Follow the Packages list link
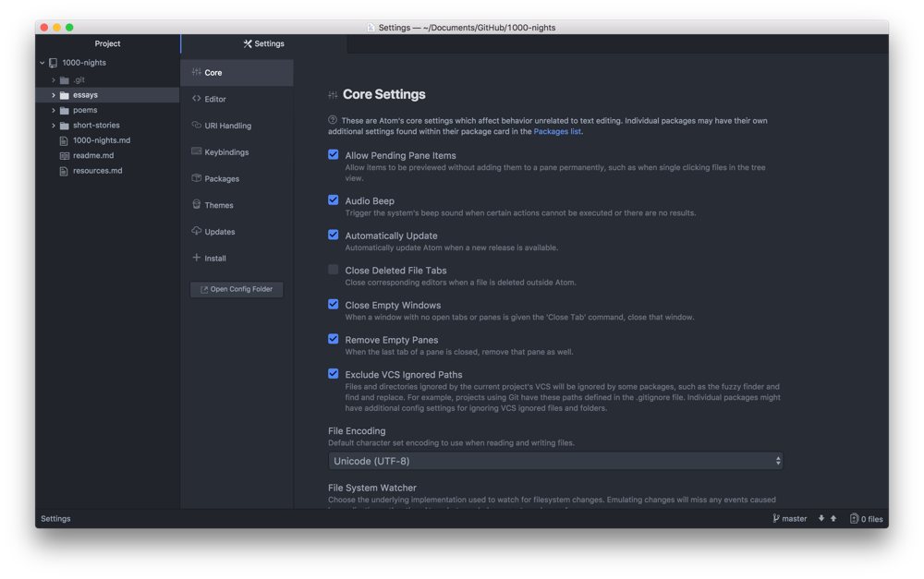 pos(557,131)
